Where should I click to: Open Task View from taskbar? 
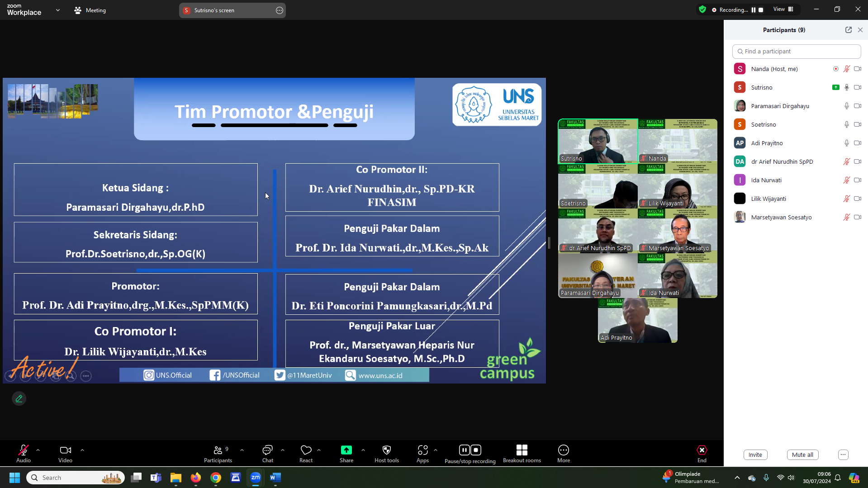[136, 478]
